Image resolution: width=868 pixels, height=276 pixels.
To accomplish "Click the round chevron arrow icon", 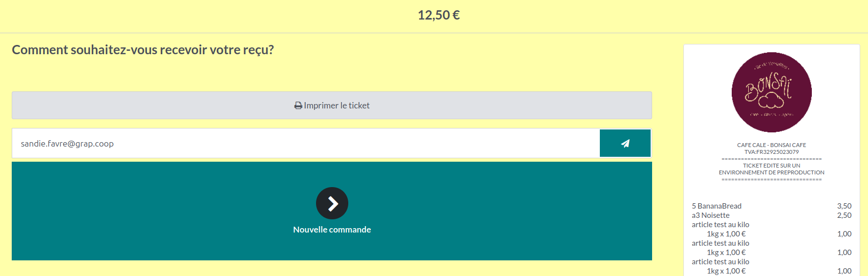I will click(x=332, y=203).
